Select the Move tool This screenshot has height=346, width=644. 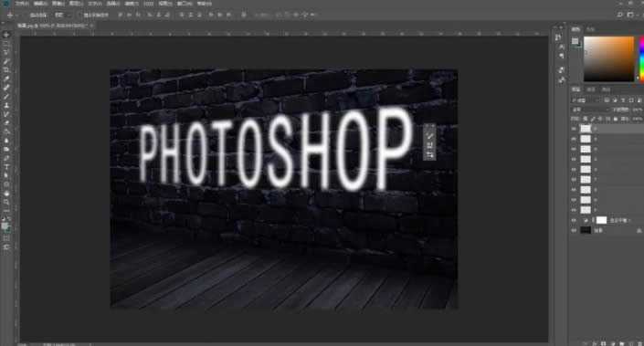(6, 35)
